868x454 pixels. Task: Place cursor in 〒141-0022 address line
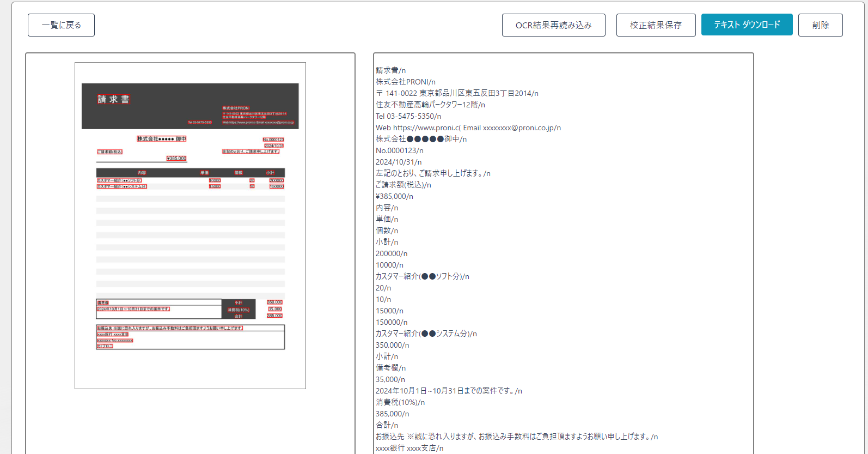coord(457,93)
